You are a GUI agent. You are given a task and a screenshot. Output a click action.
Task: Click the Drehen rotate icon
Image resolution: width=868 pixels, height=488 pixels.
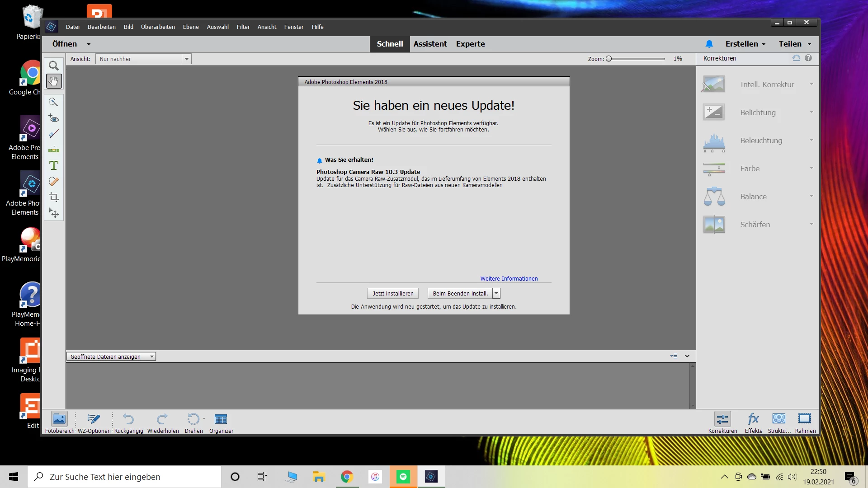point(193,419)
